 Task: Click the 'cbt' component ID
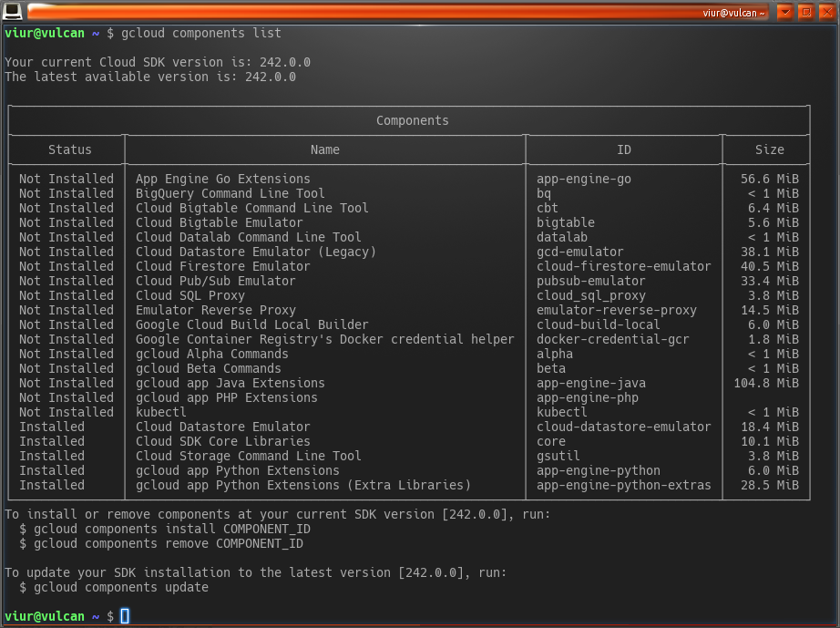click(548, 208)
